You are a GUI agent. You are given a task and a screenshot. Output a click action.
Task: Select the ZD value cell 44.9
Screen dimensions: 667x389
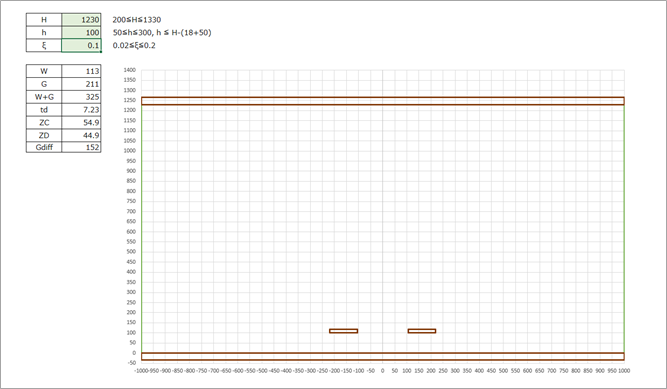pos(81,135)
